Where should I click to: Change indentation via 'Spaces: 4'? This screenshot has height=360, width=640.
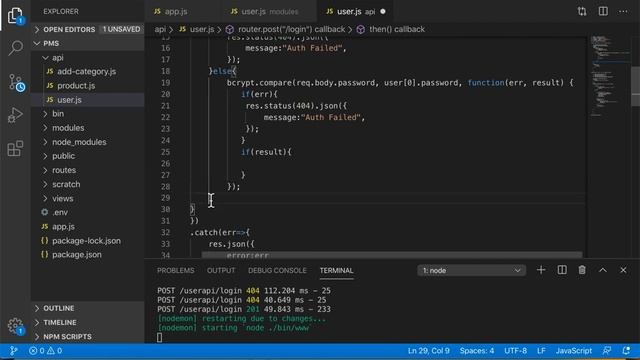[477, 351]
